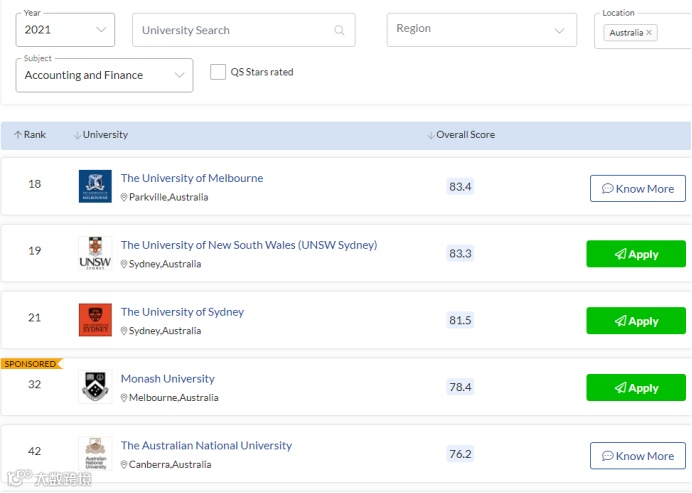Open The Australian National University link
This screenshot has height=493, width=692.
(x=206, y=446)
